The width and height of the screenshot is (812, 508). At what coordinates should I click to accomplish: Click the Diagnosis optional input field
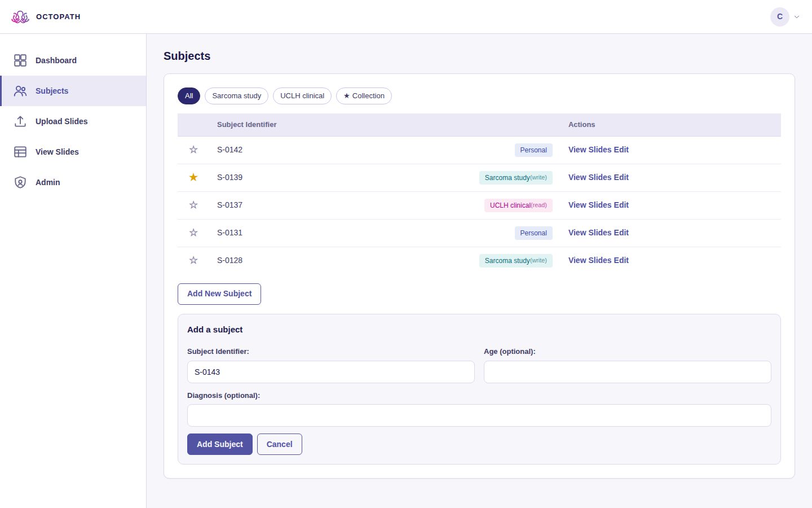[479, 415]
